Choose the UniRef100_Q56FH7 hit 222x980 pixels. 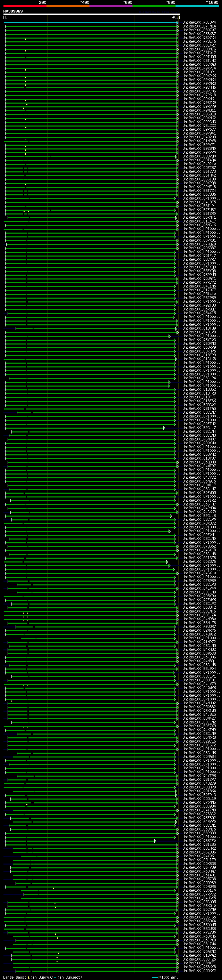coord(199,504)
